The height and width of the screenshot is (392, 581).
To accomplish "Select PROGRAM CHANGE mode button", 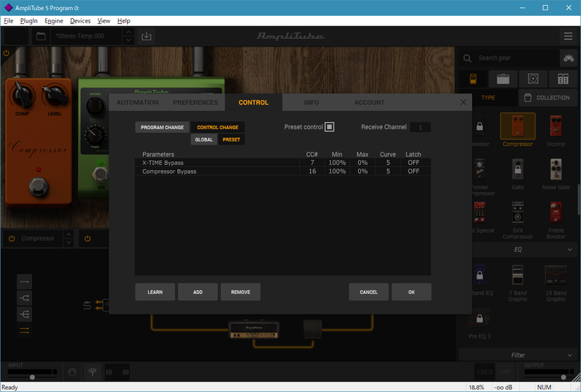I will 162,127.
